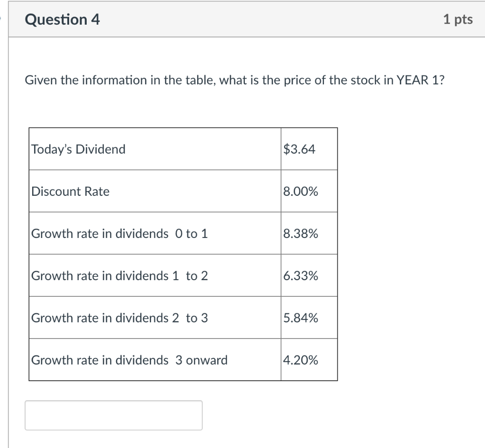Place cursor inside the blank answer box

pyautogui.click(x=114, y=415)
